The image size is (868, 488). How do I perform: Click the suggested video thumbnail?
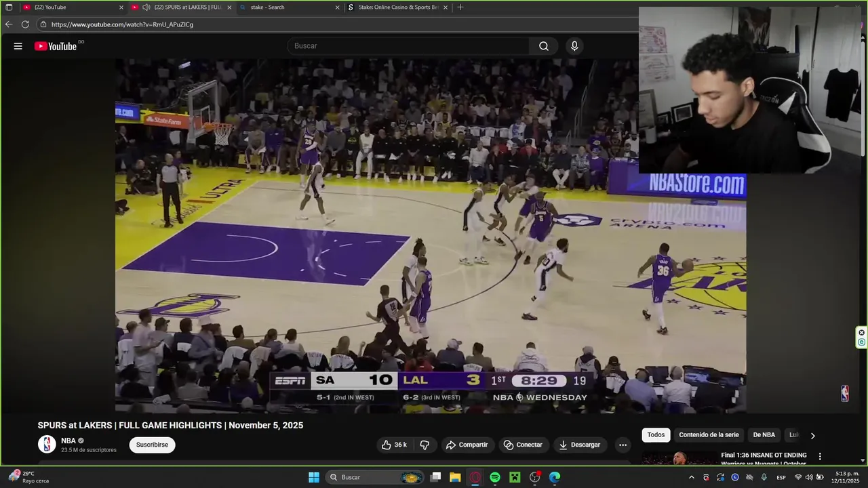[x=678, y=459]
